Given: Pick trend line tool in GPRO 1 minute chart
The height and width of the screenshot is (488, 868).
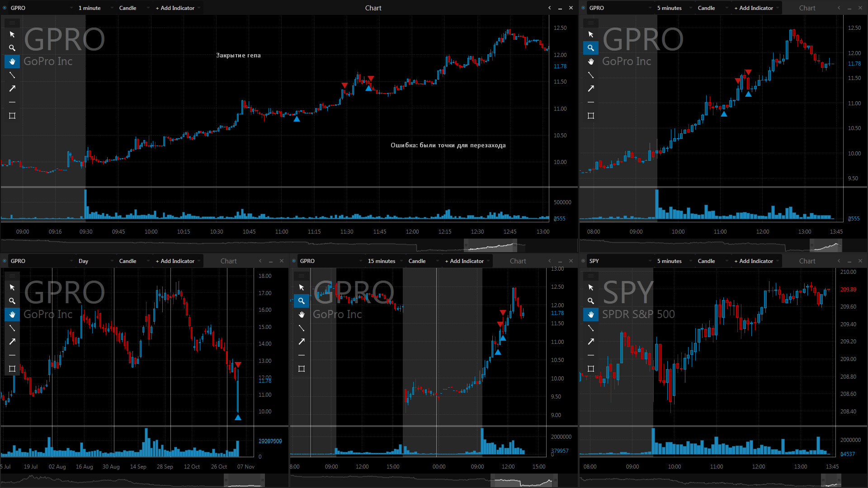Looking at the screenshot, I should 12,75.
